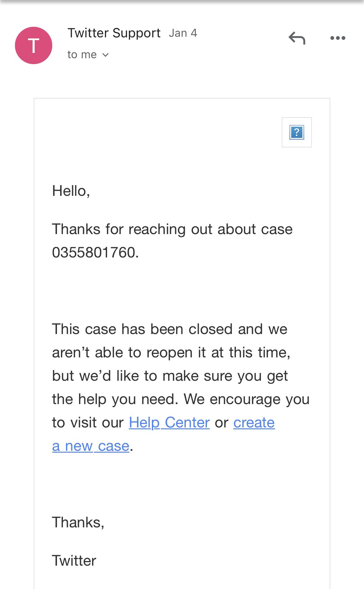
Task: Tap 'aren't able to reopen it' line
Action: pos(171,353)
